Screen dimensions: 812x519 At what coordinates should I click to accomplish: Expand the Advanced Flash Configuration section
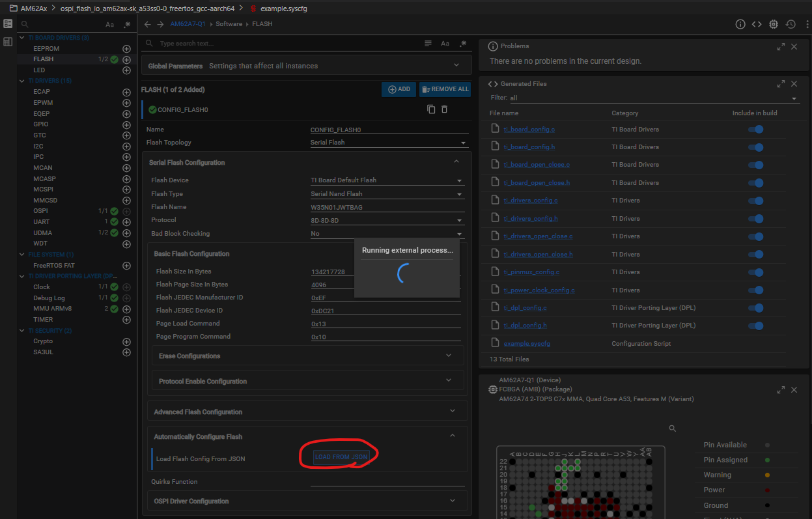point(307,412)
